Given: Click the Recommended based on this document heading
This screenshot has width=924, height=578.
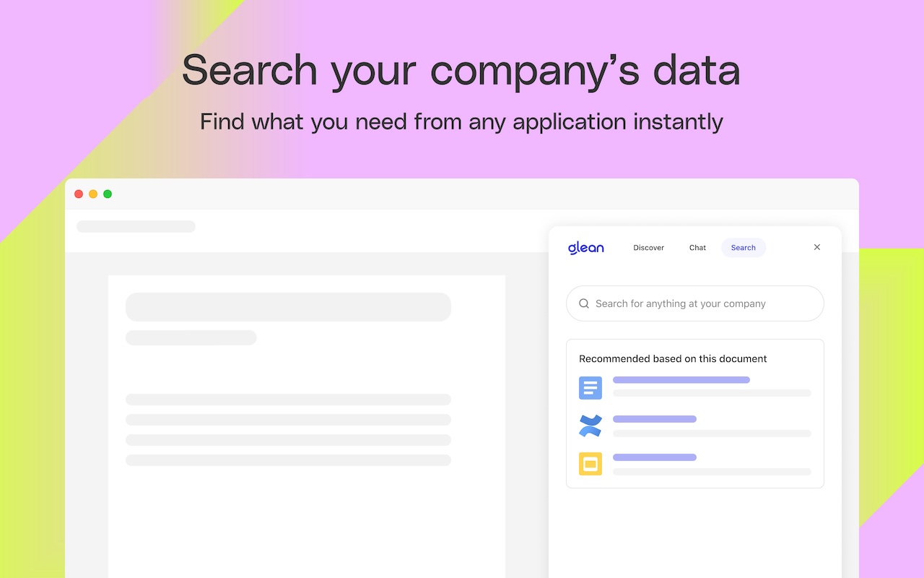Looking at the screenshot, I should point(673,358).
